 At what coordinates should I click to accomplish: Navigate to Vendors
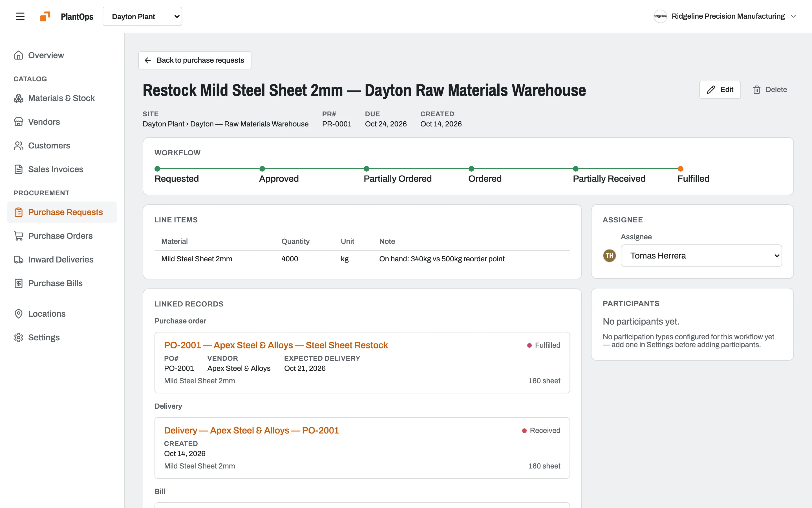tap(62, 122)
